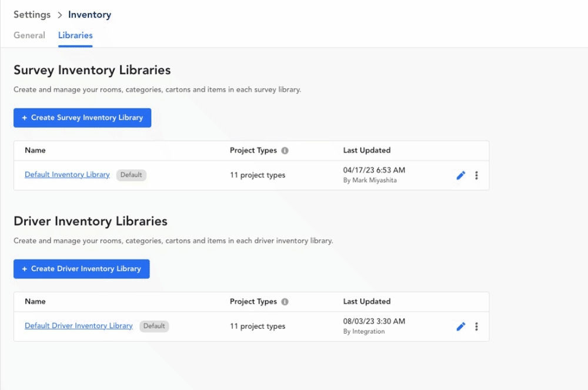The height and width of the screenshot is (390, 588).
Task: Click 'By Integration' text
Action: (x=364, y=331)
